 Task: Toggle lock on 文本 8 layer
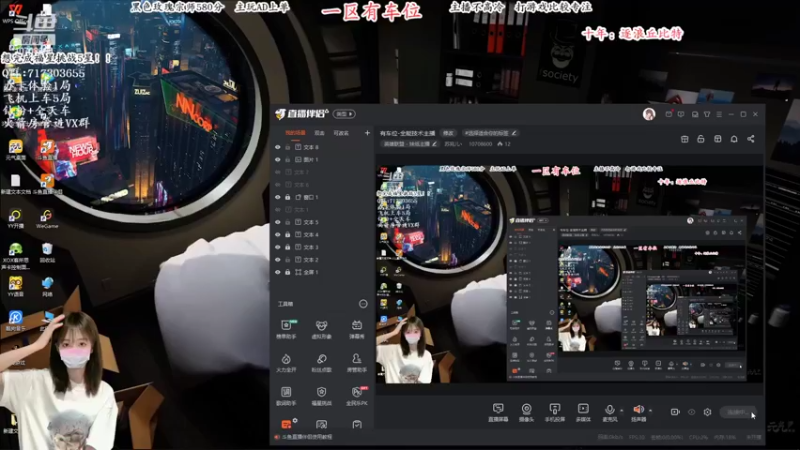tap(288, 147)
